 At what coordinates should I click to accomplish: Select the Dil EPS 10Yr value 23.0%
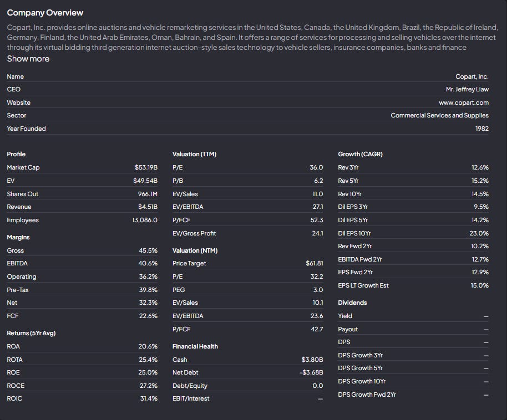click(x=479, y=233)
